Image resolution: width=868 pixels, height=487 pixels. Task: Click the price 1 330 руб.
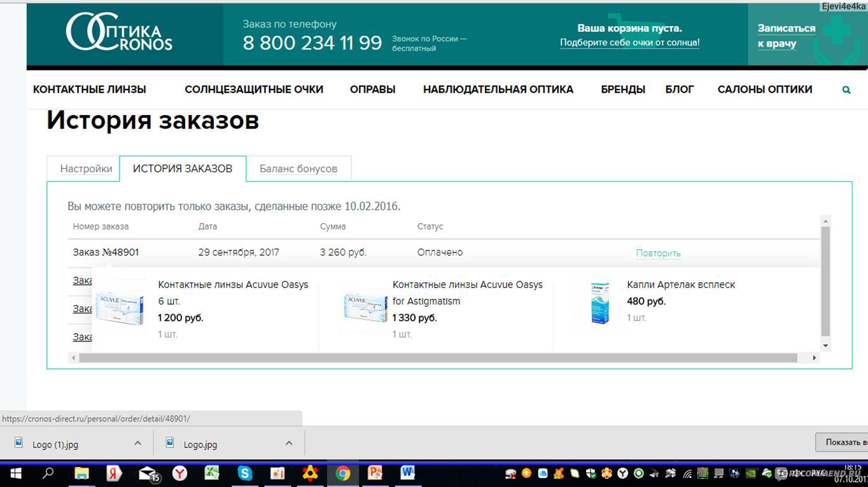tap(414, 318)
